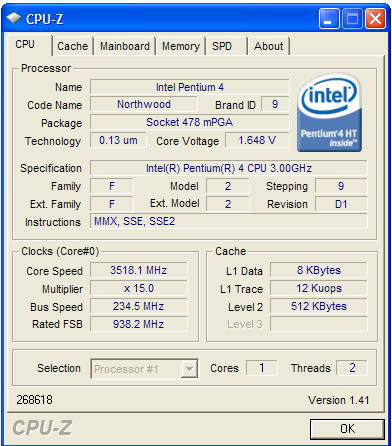Image resolution: width=392 pixels, height=446 pixels.
Task: Click the Specification field showing 3.00GHz
Action: click(x=229, y=168)
